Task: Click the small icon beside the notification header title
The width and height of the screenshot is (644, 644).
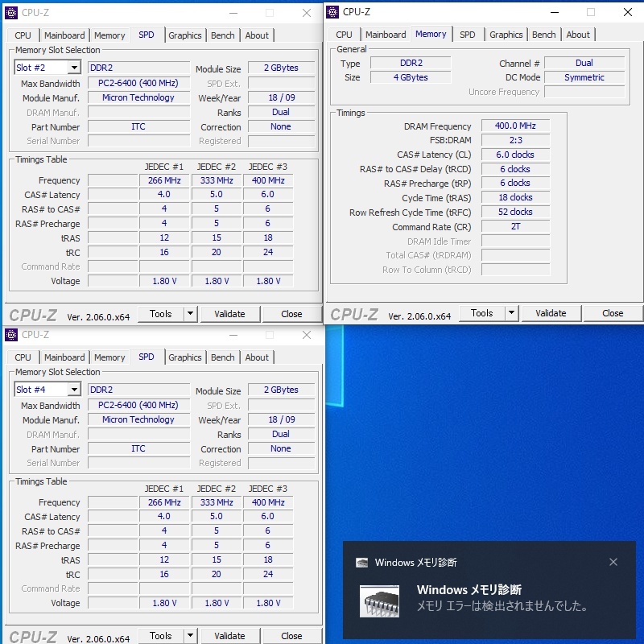Action: coord(361,562)
